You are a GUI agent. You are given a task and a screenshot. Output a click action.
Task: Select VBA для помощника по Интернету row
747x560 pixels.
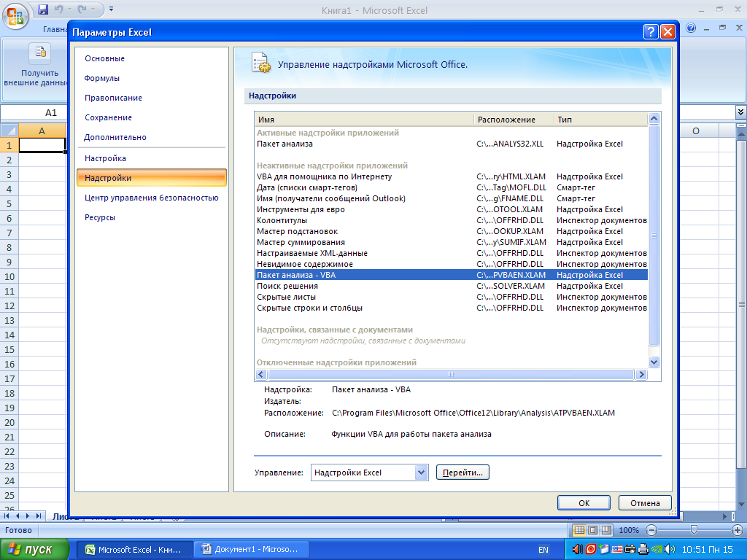[451, 176]
